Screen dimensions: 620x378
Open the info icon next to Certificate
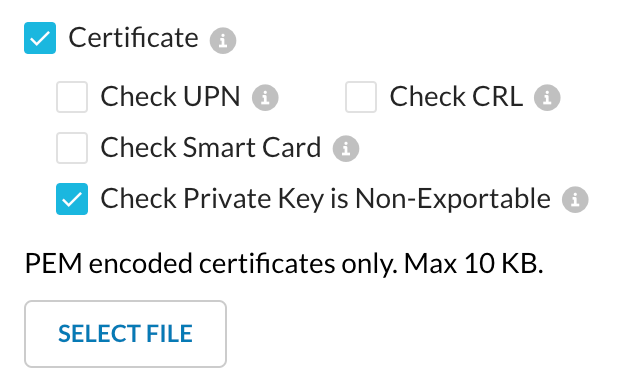(223, 40)
